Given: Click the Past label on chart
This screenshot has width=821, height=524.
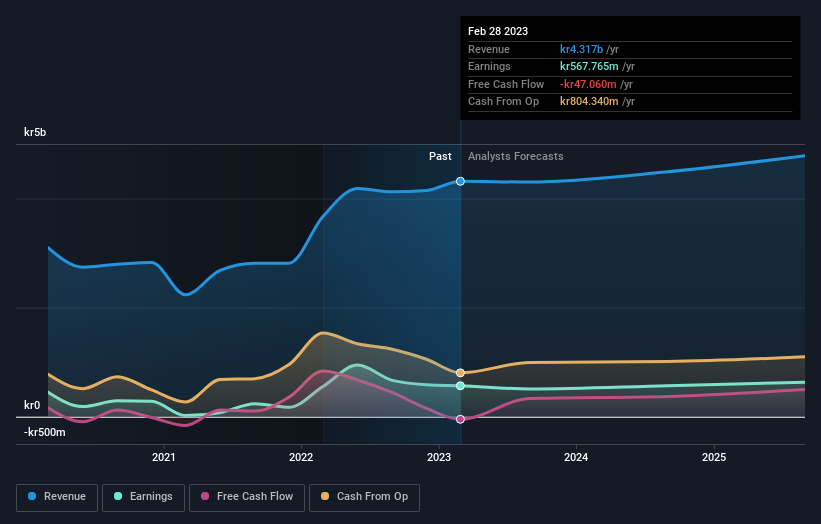Looking at the screenshot, I should (440, 157).
